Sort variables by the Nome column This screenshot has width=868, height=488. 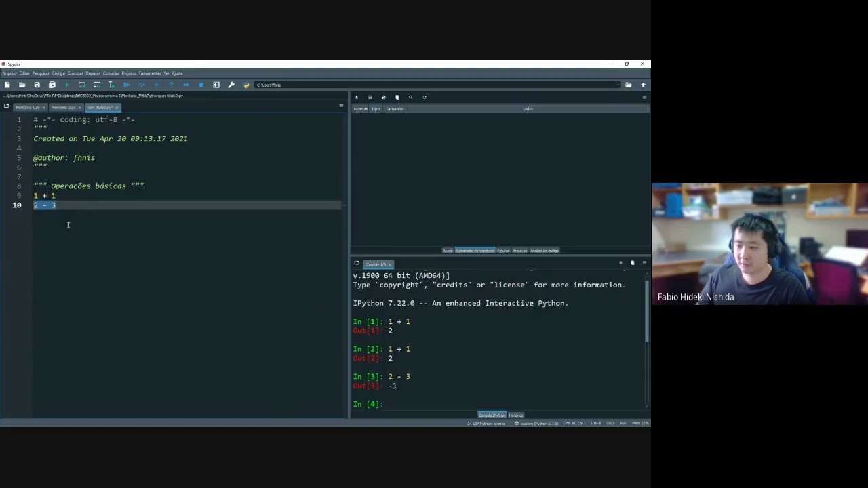pyautogui.click(x=360, y=109)
